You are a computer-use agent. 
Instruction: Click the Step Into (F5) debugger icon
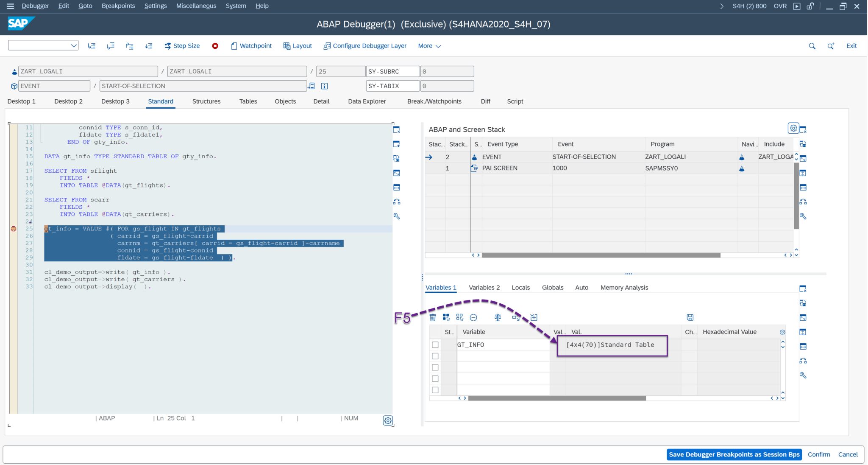tap(92, 45)
